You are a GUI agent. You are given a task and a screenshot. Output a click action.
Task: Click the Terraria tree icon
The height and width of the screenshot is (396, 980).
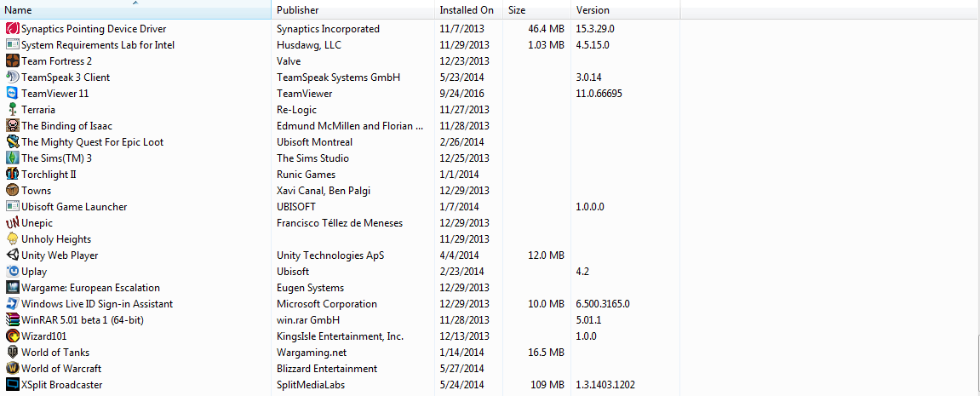[x=12, y=110]
